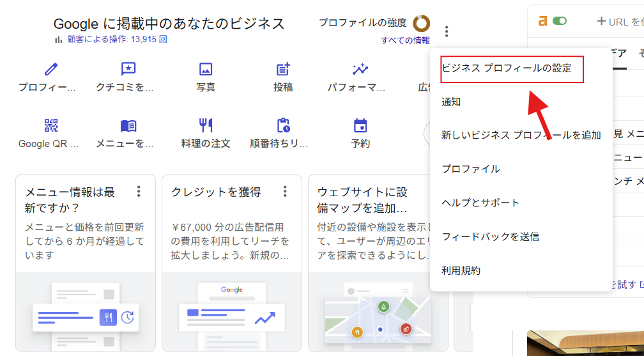The image size is (644, 356).
Task: Click the すべての情報 link
Action: pyautogui.click(x=406, y=40)
